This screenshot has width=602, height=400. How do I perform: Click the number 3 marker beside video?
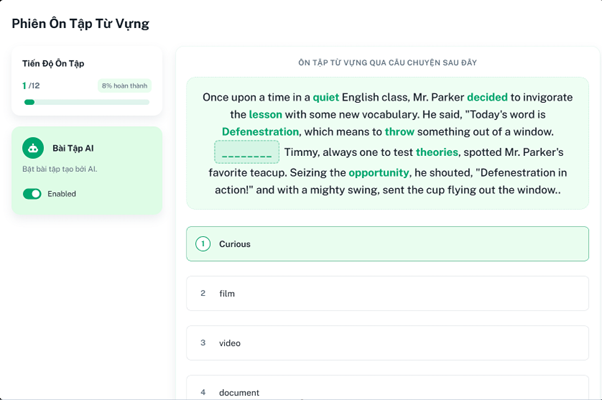[203, 343]
